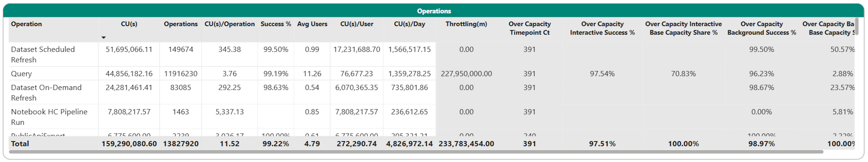Click the CU(s)/User column header
Viewport: 868px width, 162px height.
coord(356,24)
